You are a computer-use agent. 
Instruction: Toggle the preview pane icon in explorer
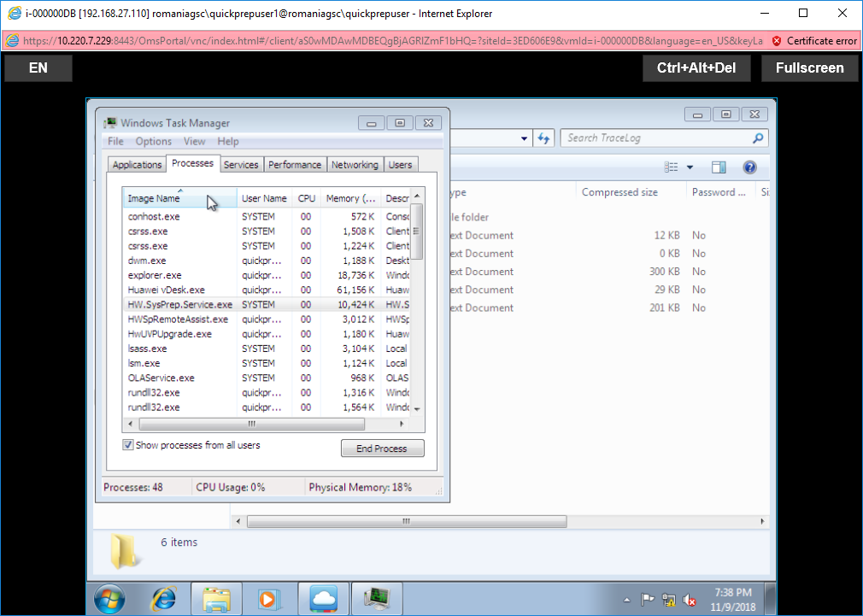tap(719, 167)
